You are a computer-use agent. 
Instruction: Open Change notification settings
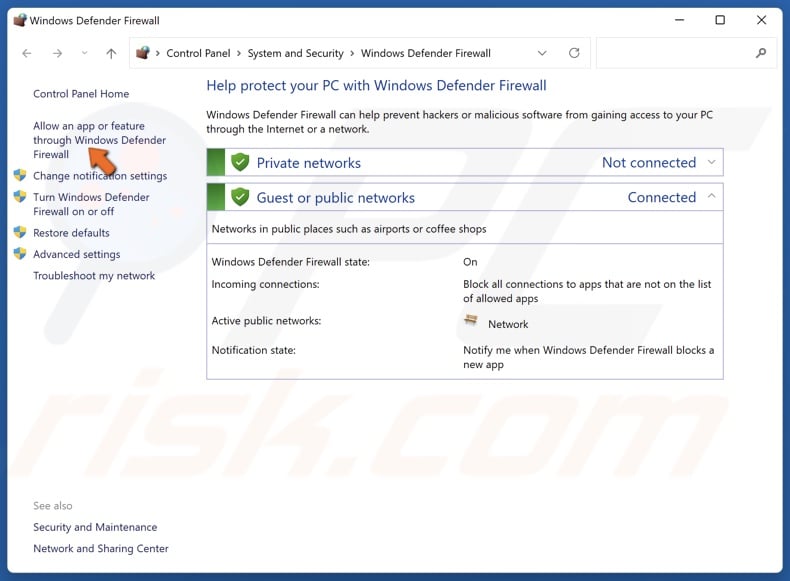pyautogui.click(x=100, y=176)
